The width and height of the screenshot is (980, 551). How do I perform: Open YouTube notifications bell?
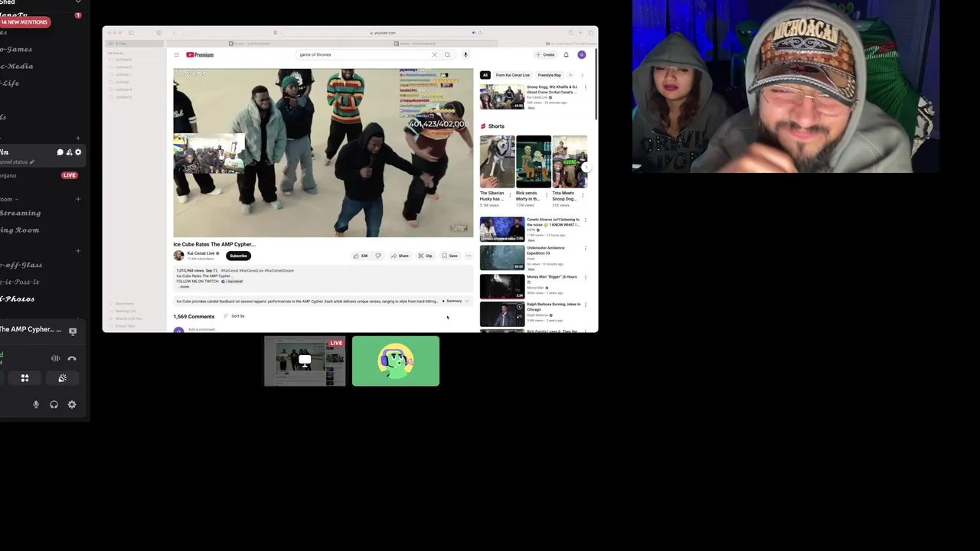click(567, 55)
